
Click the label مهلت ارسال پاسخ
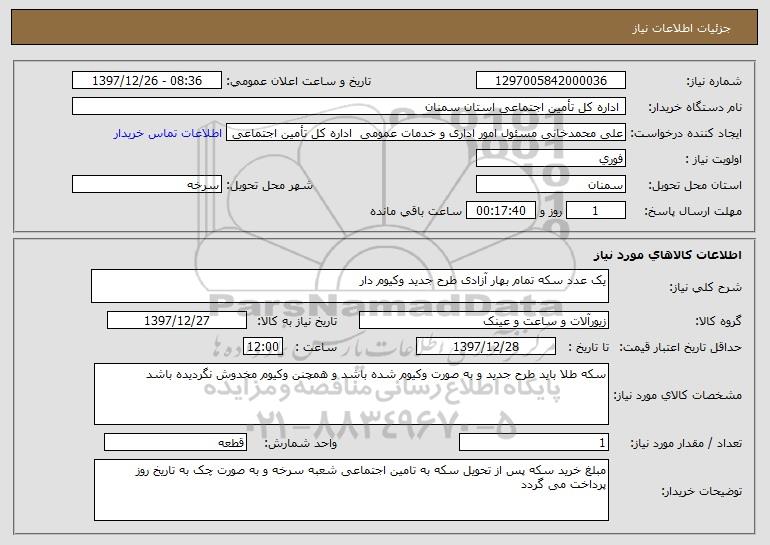[x=693, y=212]
